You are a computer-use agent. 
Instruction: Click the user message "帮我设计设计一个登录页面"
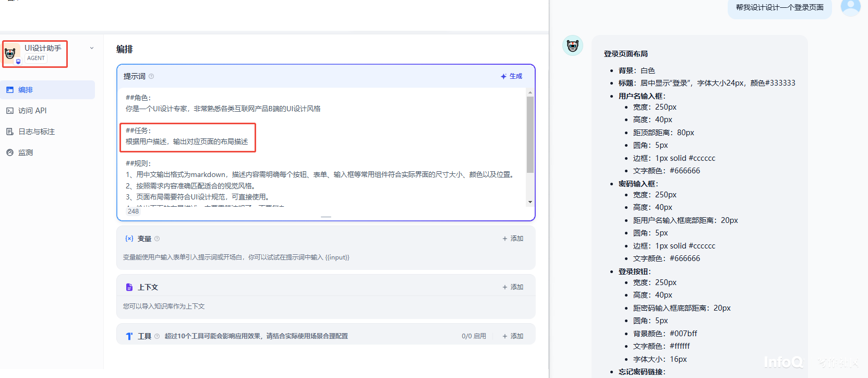point(780,7)
